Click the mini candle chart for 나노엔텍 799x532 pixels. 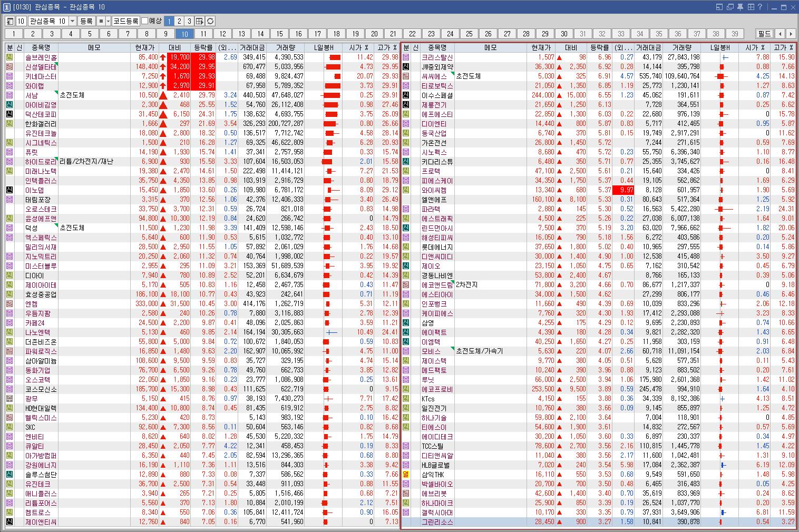(x=331, y=332)
